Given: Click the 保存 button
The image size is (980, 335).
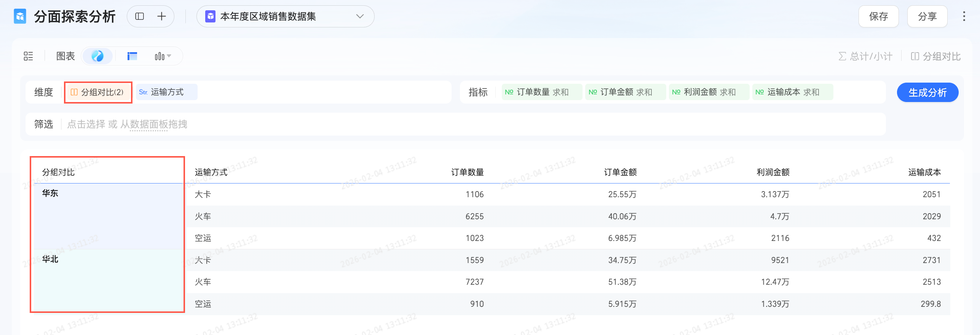Looking at the screenshot, I should point(878,16).
